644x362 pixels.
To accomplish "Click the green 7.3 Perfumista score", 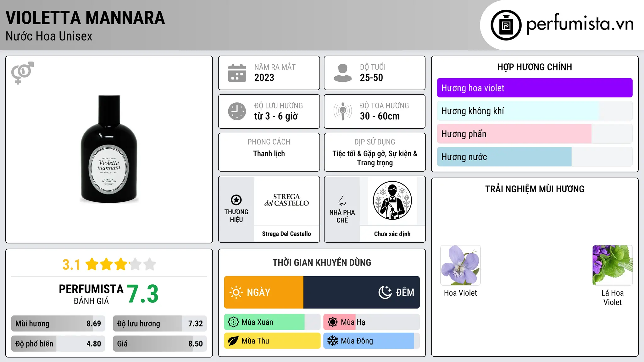I will pos(143,294).
